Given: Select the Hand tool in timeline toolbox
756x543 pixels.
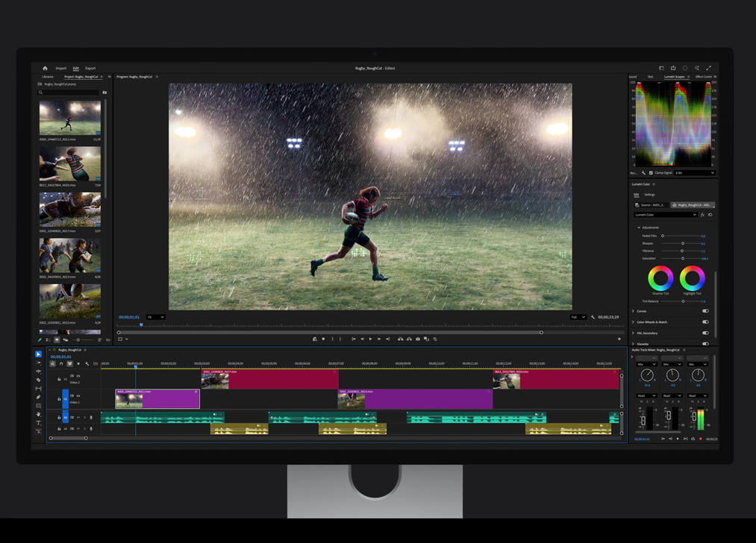Looking at the screenshot, I should tap(39, 414).
